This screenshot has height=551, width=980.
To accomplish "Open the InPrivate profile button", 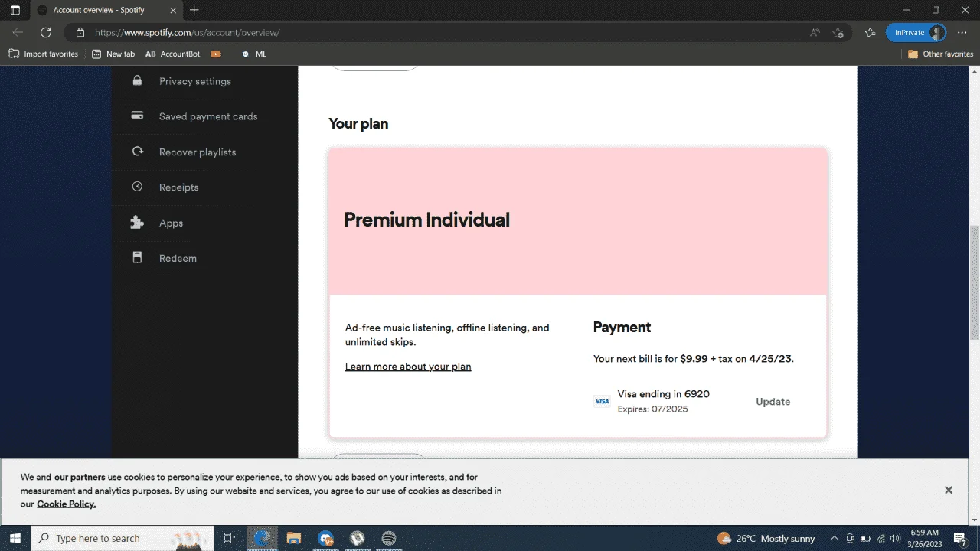I will pyautogui.click(x=916, y=33).
